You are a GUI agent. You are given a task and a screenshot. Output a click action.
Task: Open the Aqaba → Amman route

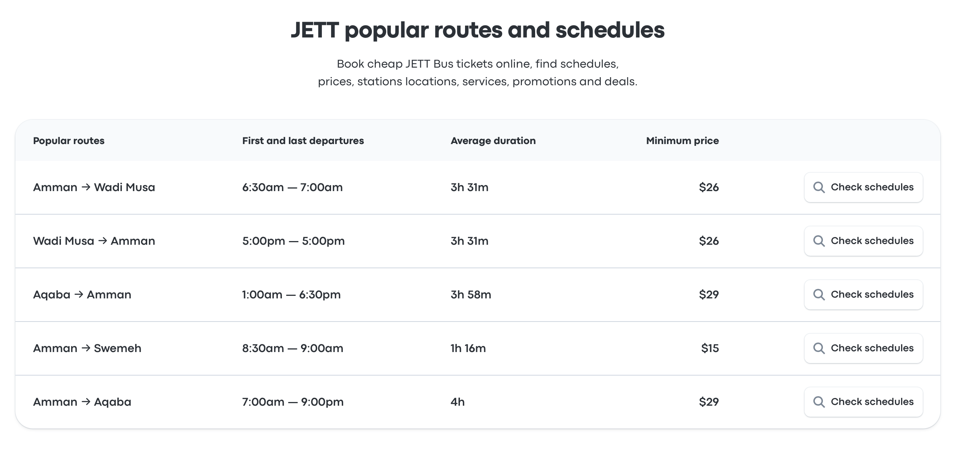tap(82, 295)
